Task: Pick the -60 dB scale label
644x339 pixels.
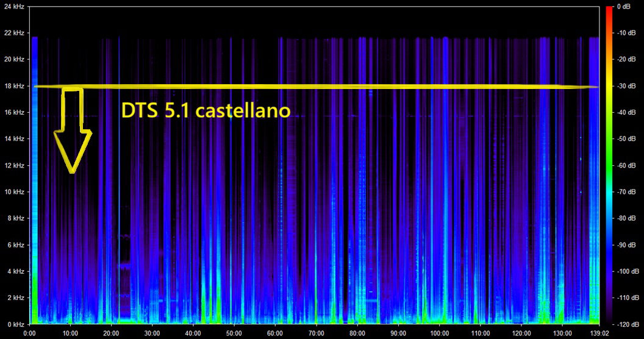Action: tap(627, 165)
